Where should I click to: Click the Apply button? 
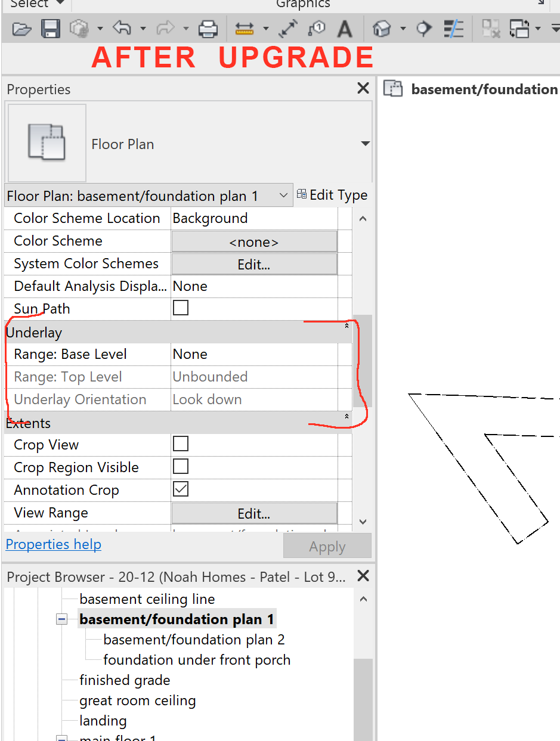click(x=327, y=546)
